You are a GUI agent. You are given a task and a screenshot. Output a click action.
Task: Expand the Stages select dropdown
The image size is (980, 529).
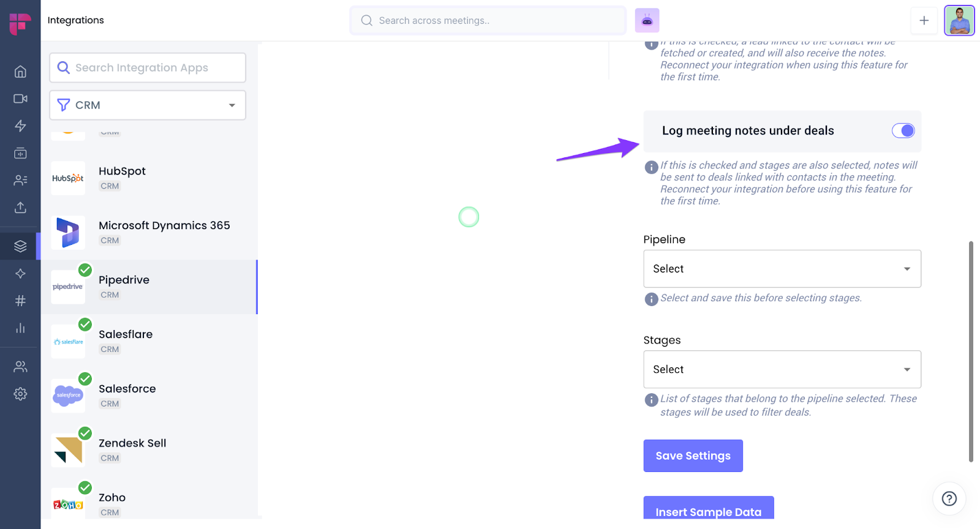click(x=782, y=369)
